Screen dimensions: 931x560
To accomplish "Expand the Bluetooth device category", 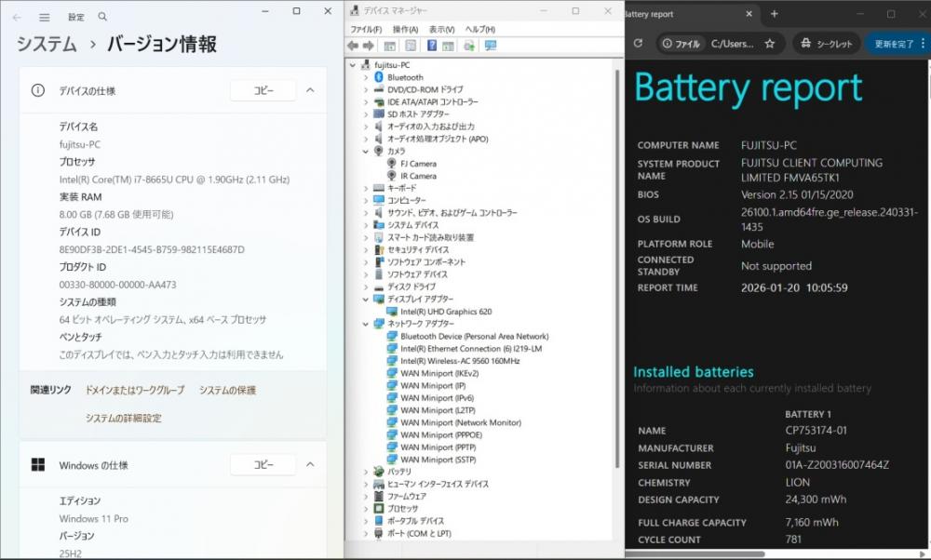I will coord(366,77).
